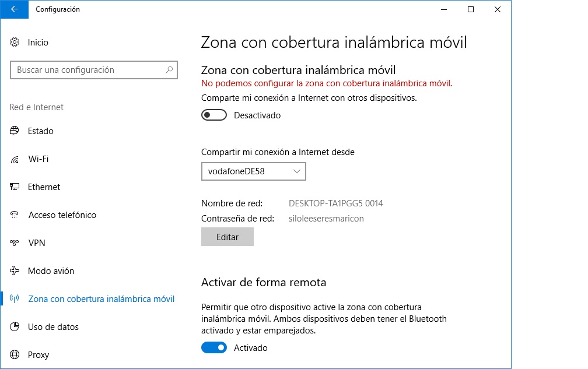The width and height of the screenshot is (588, 369).
Task: Select Zona con cobertura inalámbrica móvil in sidebar
Action: pyautogui.click(x=101, y=299)
